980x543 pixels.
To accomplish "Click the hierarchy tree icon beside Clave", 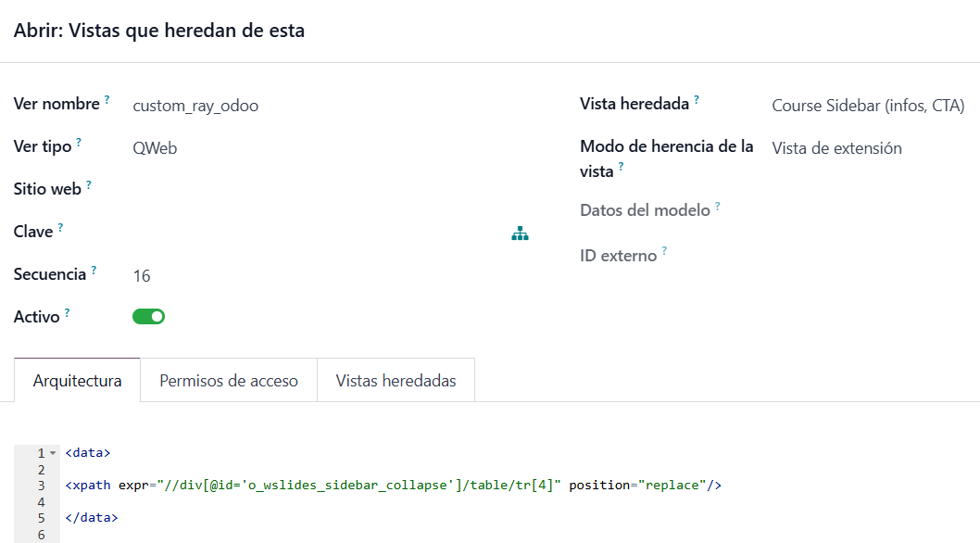I will [520, 234].
